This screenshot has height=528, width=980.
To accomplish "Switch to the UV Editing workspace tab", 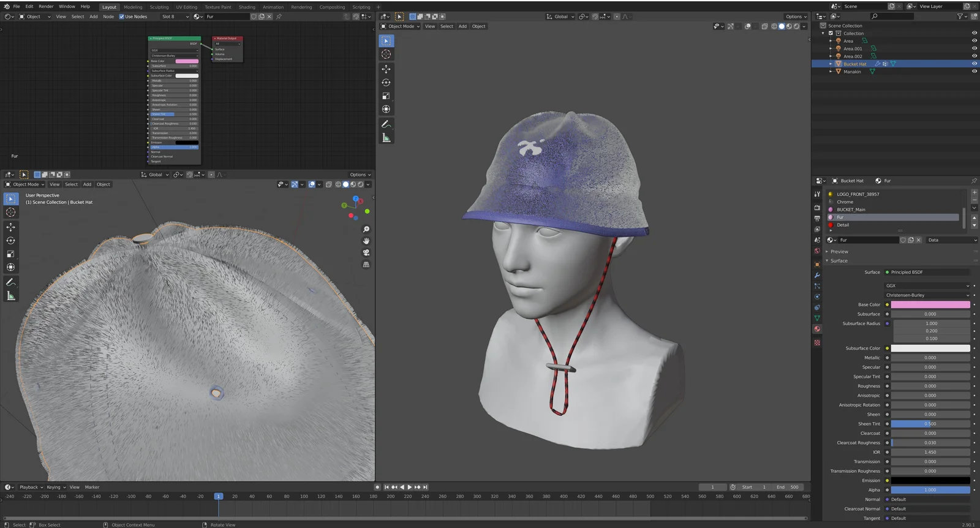I will [x=187, y=7].
